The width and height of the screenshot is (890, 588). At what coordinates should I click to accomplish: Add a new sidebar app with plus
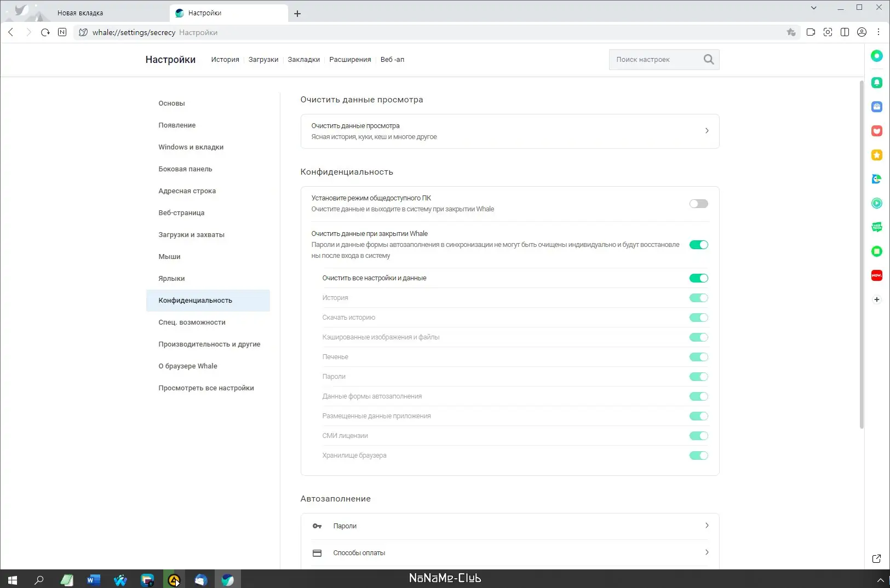pyautogui.click(x=877, y=299)
